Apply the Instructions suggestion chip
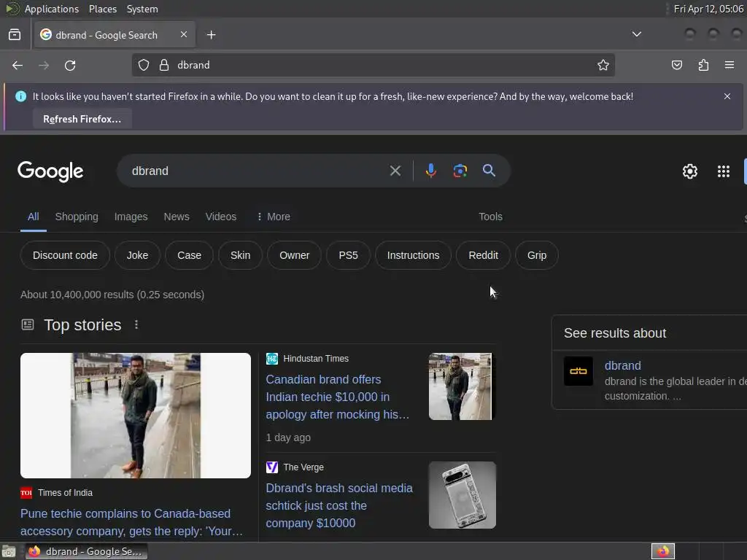The width and height of the screenshot is (747, 560). [413, 255]
